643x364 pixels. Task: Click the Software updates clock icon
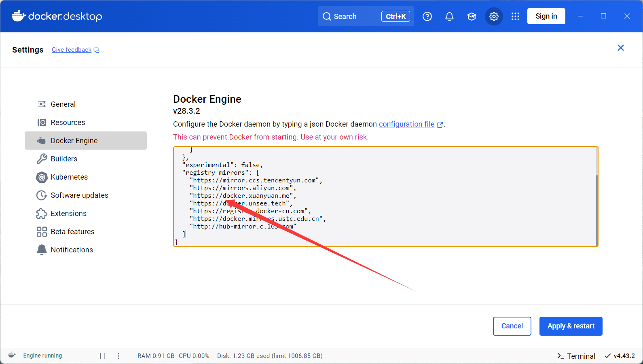tap(42, 195)
